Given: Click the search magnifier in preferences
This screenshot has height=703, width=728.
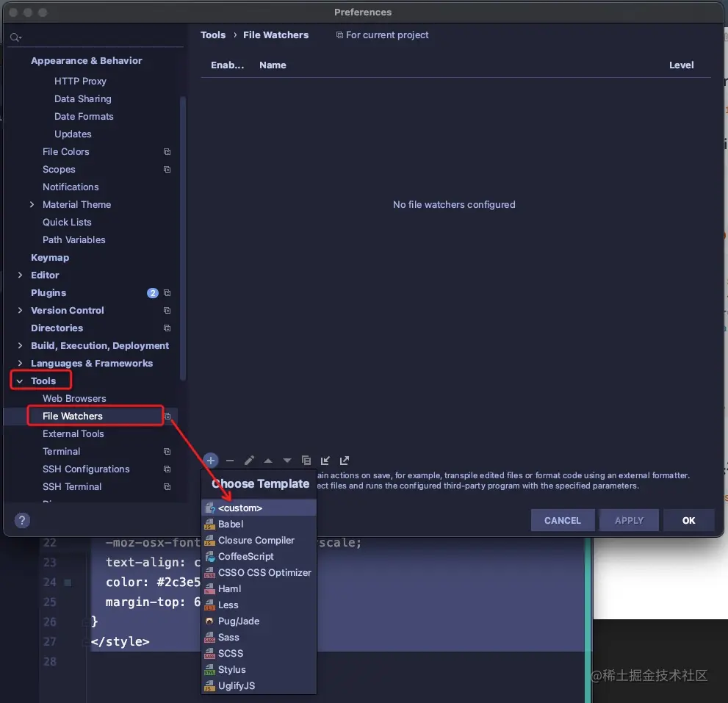Looking at the screenshot, I should 15,37.
